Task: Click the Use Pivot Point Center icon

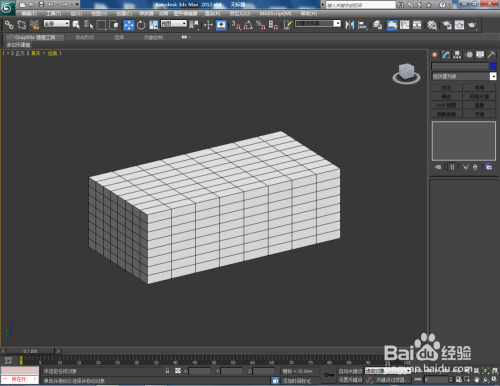Action: tap(194, 25)
